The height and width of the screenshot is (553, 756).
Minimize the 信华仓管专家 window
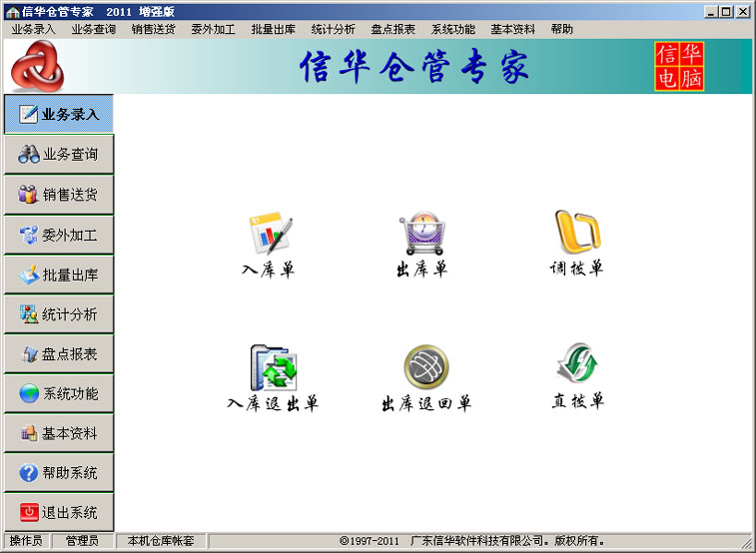coord(711,12)
